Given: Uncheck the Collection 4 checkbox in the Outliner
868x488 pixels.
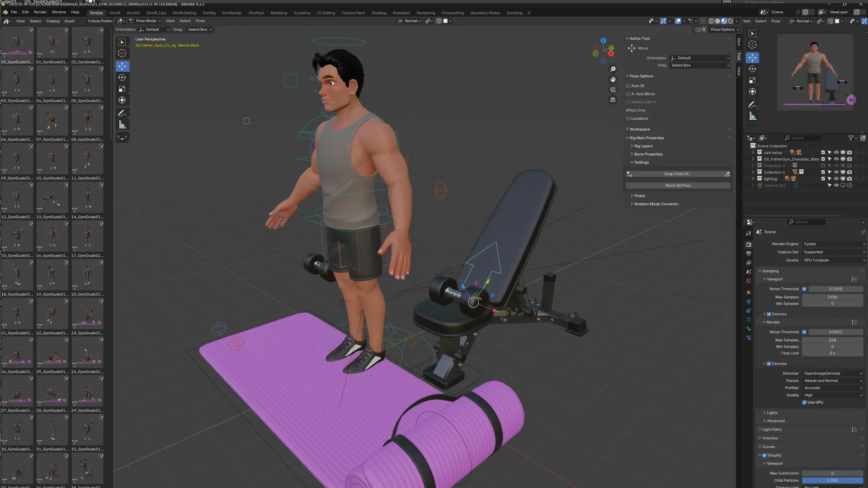Looking at the screenshot, I should [x=824, y=172].
